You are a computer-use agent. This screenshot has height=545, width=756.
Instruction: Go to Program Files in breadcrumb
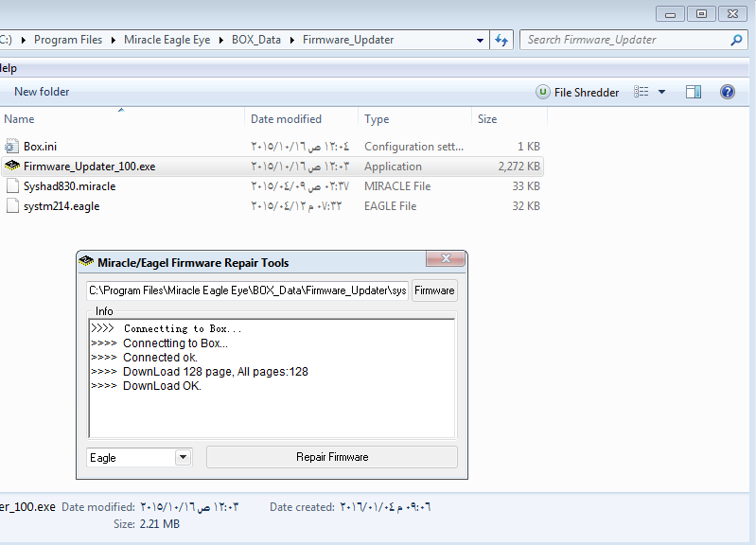click(x=68, y=40)
